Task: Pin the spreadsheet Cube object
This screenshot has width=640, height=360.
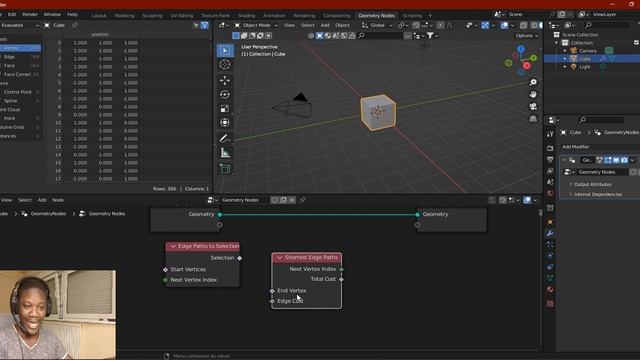Action: 75,25
